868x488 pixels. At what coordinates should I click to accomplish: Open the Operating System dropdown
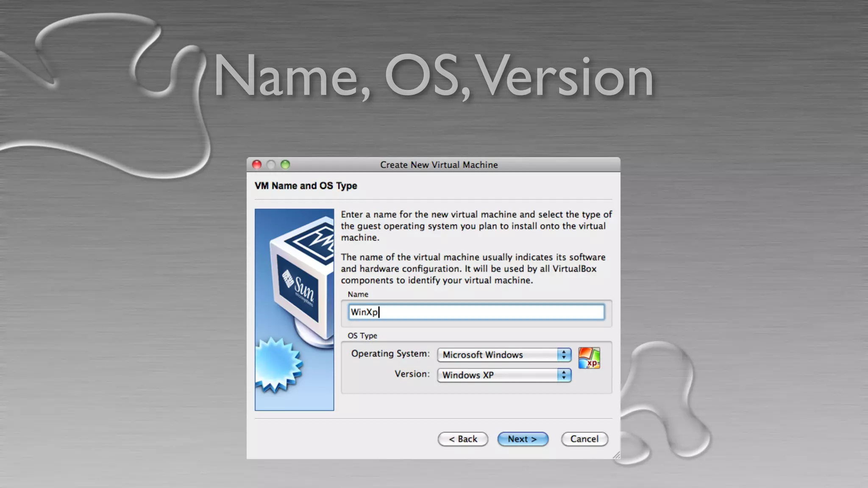(504, 355)
